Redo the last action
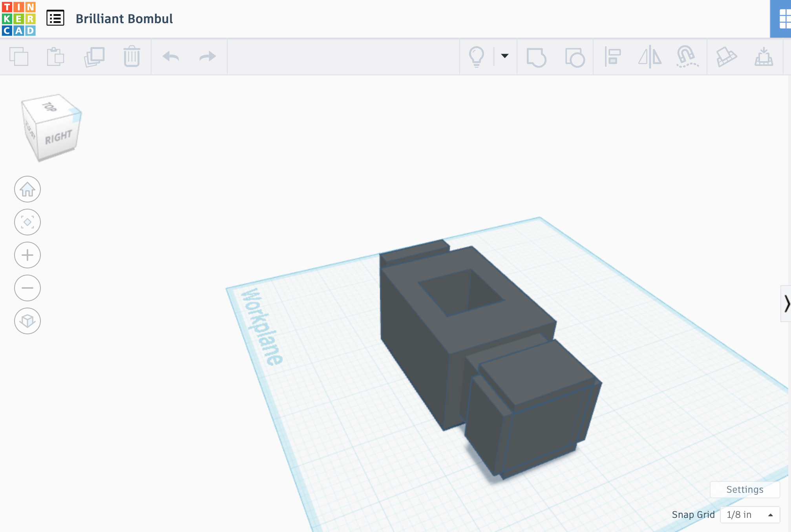Viewport: 791px width, 532px height. [208, 56]
